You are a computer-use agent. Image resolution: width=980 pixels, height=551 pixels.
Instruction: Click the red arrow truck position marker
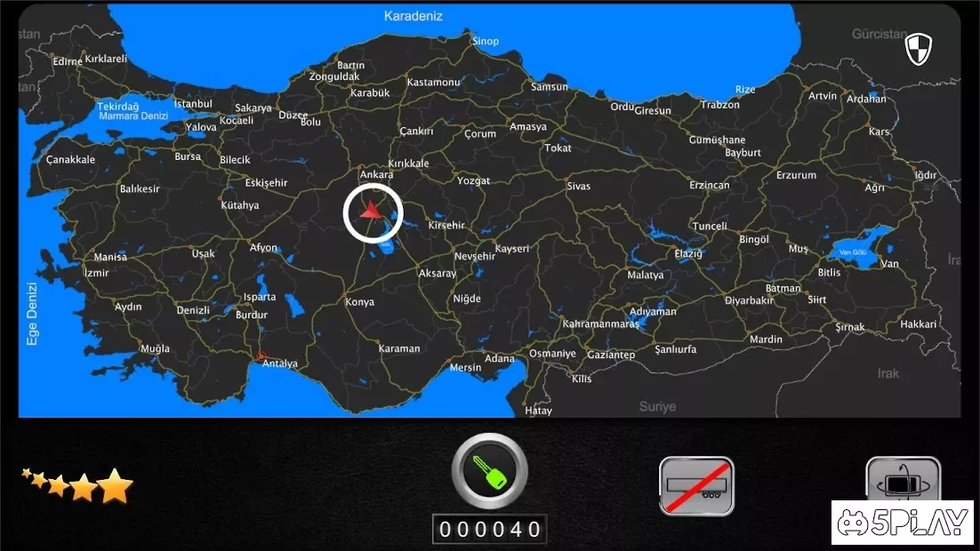point(372,212)
